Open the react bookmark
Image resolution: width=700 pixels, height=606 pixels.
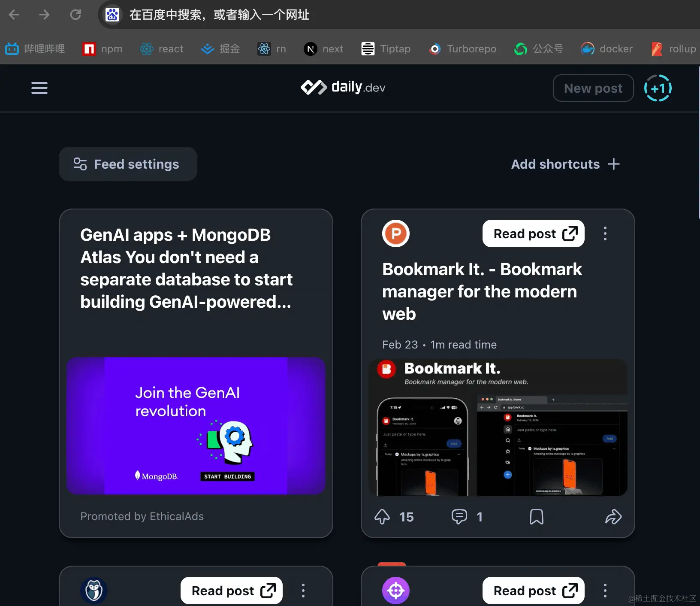pos(162,49)
